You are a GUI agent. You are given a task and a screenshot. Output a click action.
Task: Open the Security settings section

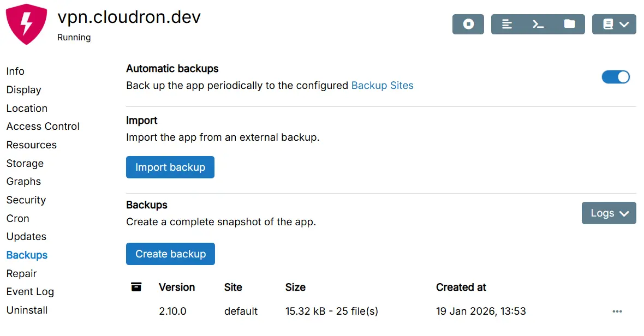point(26,200)
